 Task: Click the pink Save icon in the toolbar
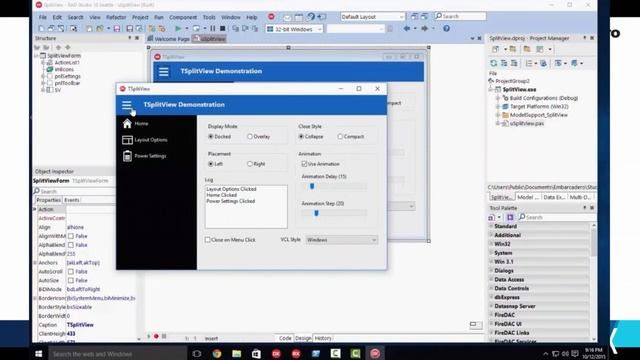117,29
